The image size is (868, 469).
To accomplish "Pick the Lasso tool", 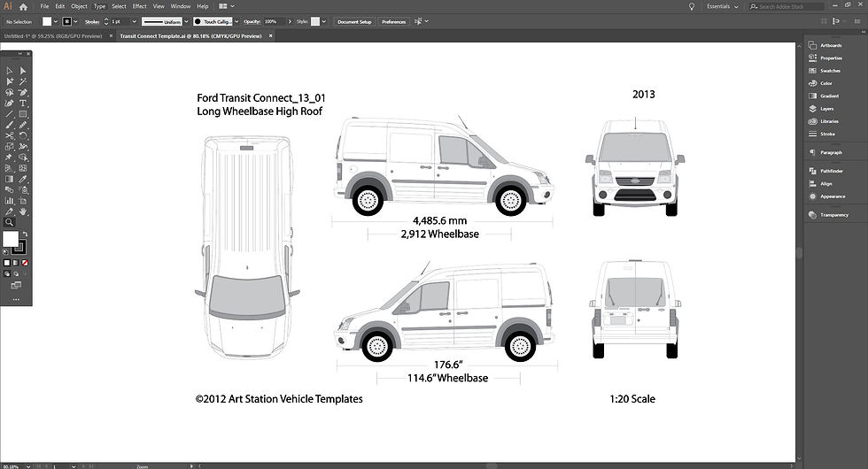I will [10, 92].
